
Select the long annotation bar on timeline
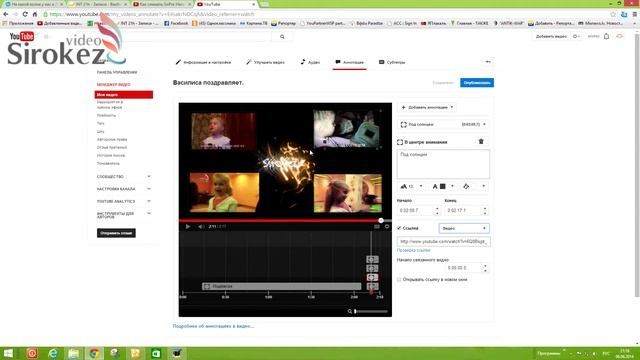click(282, 287)
